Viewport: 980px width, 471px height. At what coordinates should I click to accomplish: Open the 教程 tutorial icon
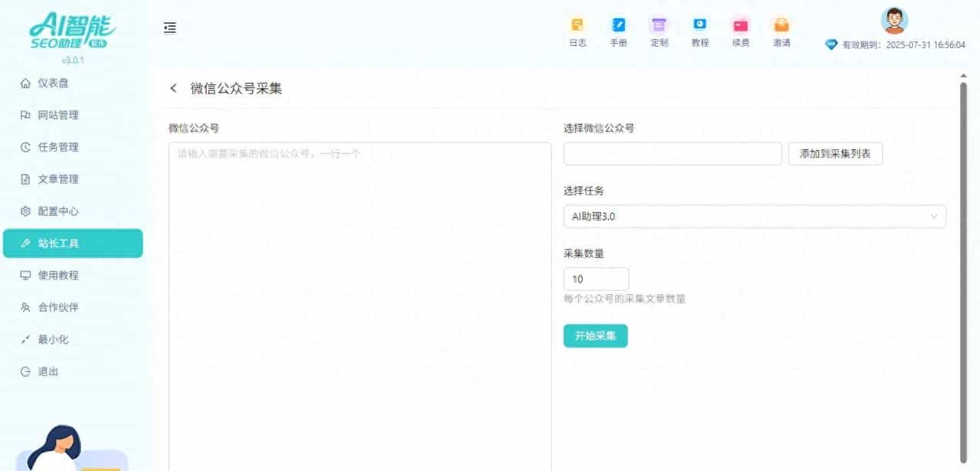click(700, 25)
